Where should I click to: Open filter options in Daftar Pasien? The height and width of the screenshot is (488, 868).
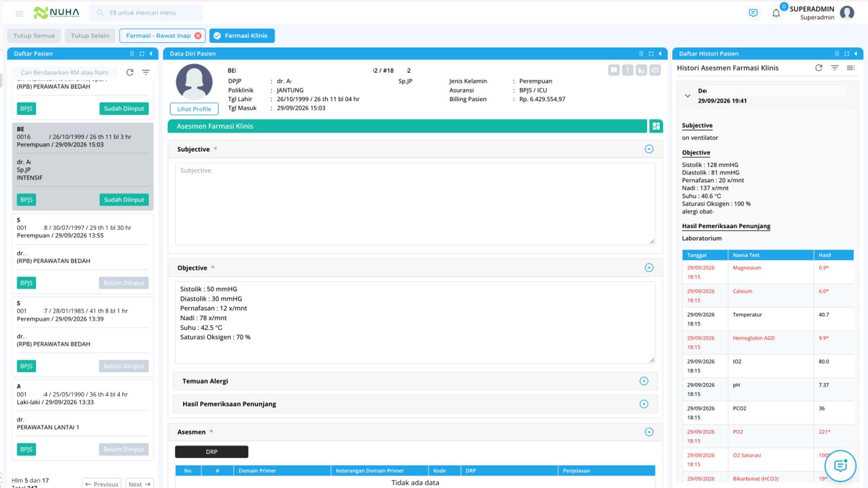(146, 72)
